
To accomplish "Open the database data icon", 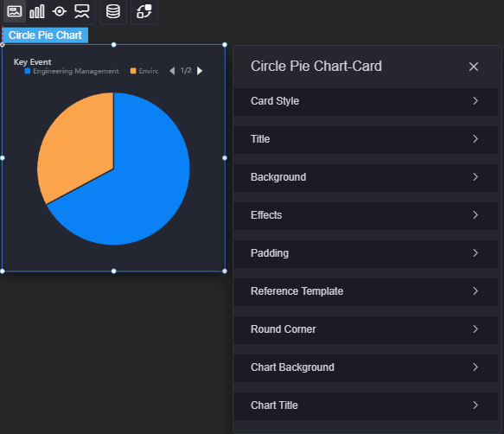I will point(113,11).
